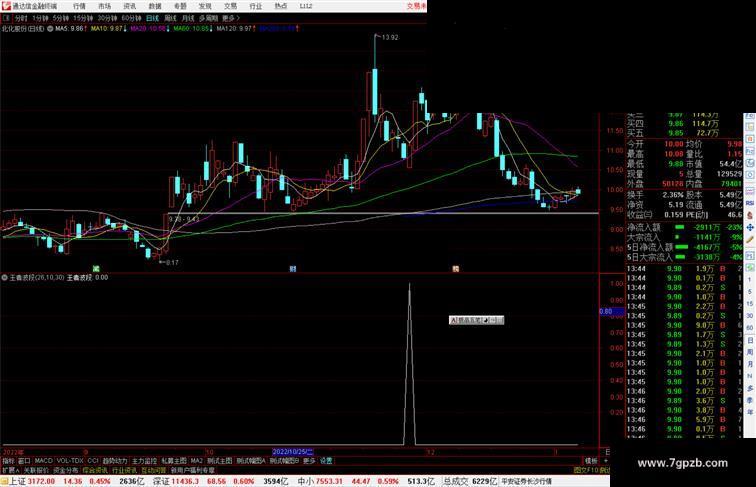The width and height of the screenshot is (756, 487).
Task: Switch to 30分钟 chart period
Action: (107, 18)
